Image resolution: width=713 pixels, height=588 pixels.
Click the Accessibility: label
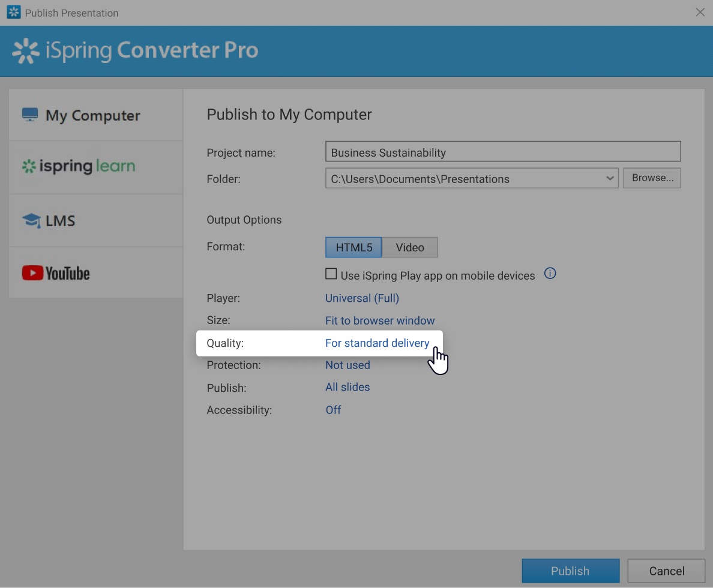(x=239, y=410)
